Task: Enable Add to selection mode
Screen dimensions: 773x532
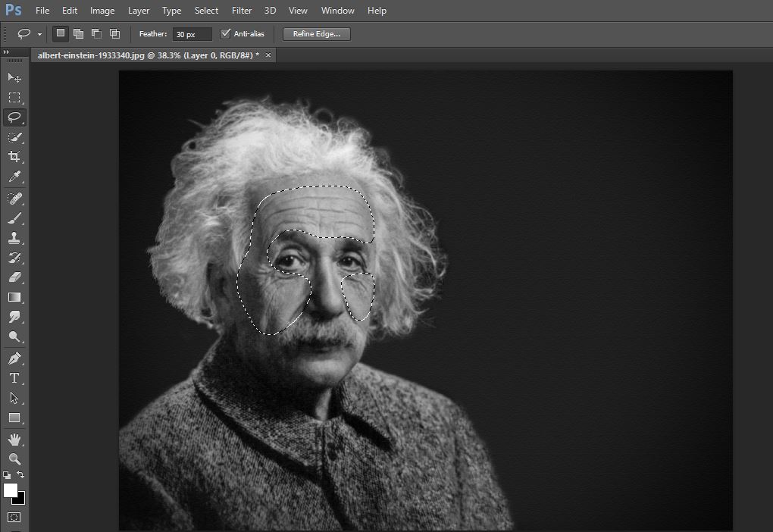Action: (x=78, y=34)
